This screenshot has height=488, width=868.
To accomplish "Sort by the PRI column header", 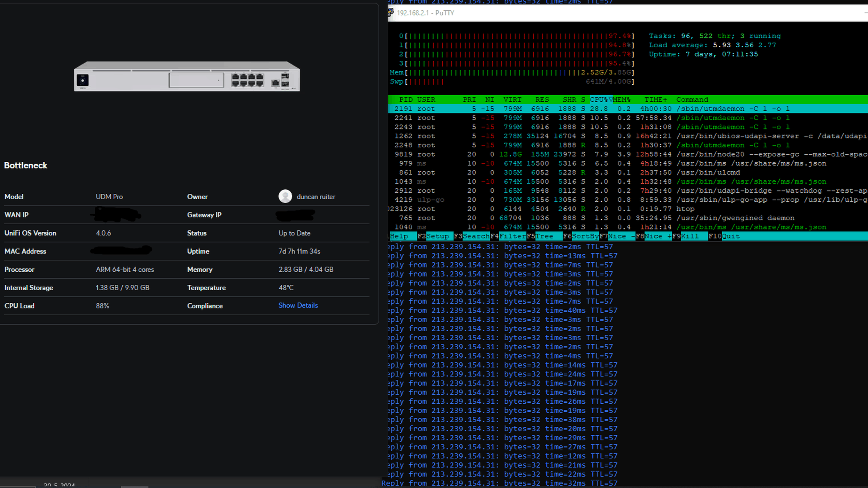I will 469,99.
